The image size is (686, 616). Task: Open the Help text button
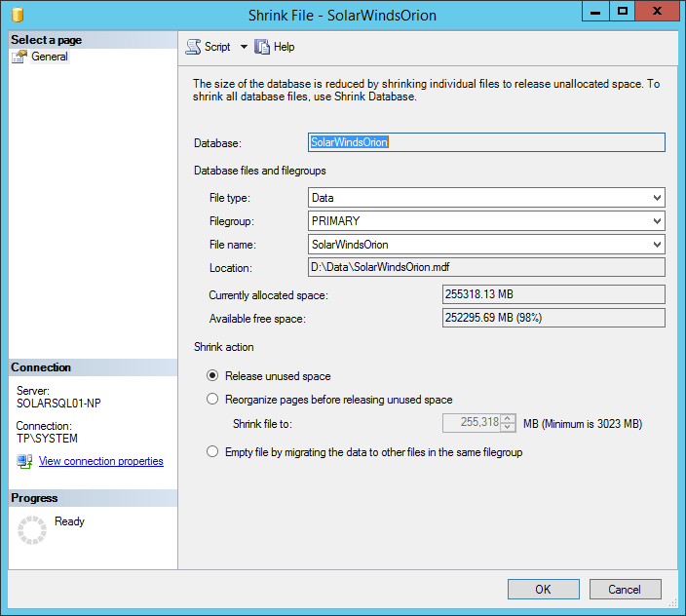click(284, 47)
